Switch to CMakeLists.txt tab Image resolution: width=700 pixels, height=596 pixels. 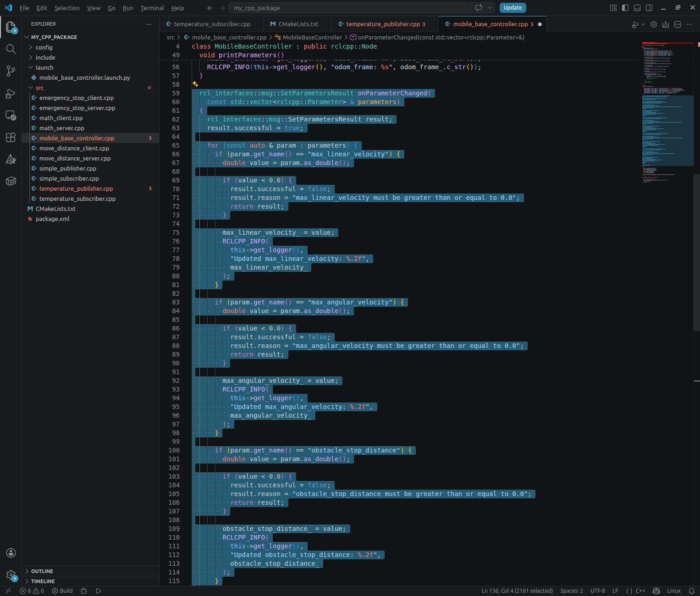pos(298,24)
